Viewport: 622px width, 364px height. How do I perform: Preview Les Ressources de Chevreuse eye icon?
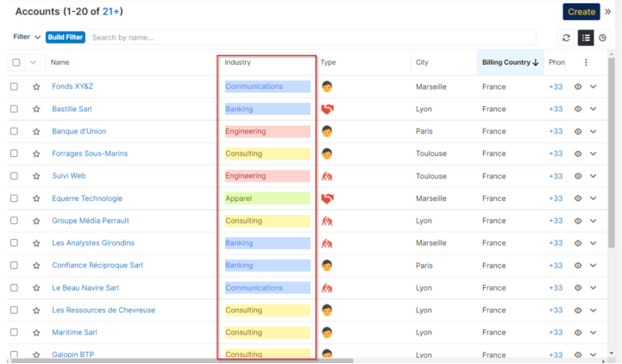(x=578, y=310)
